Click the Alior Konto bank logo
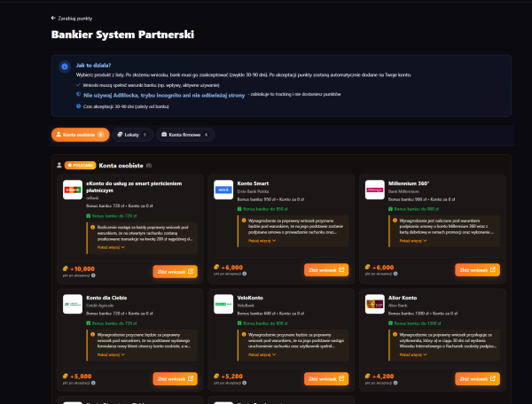Image resolution: width=532 pixels, height=404 pixels. 375,304
